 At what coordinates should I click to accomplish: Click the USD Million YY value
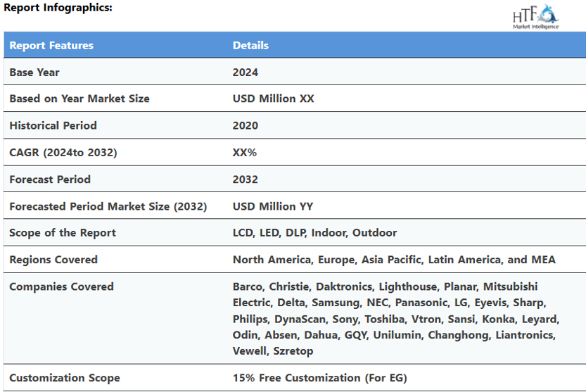[273, 206]
